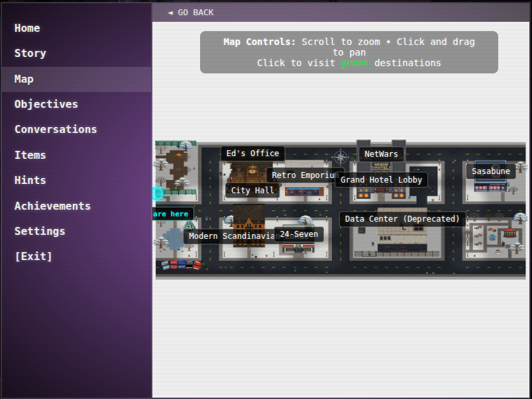
Task: Click the Data Center building
Action: 404,240
